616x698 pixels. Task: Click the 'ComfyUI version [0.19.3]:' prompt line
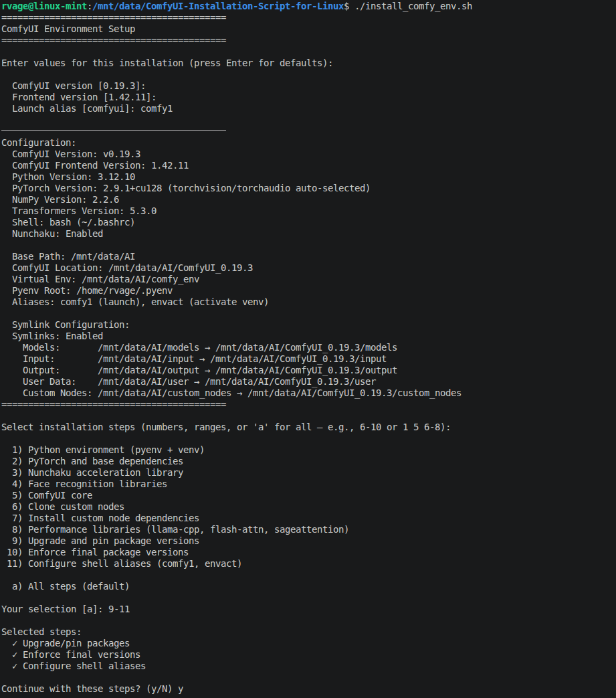coord(79,86)
